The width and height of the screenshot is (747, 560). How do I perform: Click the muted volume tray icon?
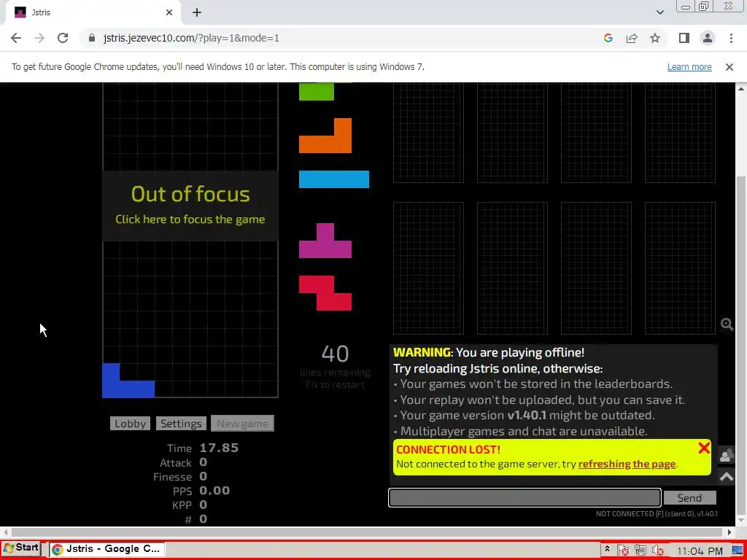(659, 551)
